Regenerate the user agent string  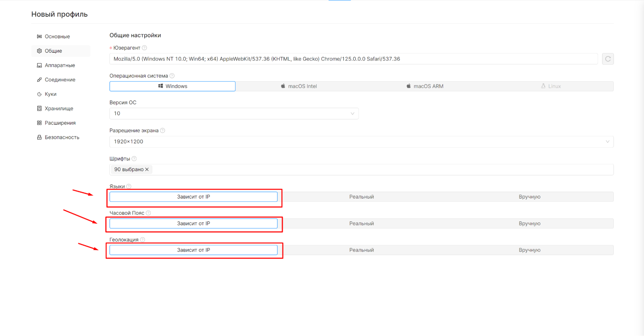pyautogui.click(x=608, y=59)
